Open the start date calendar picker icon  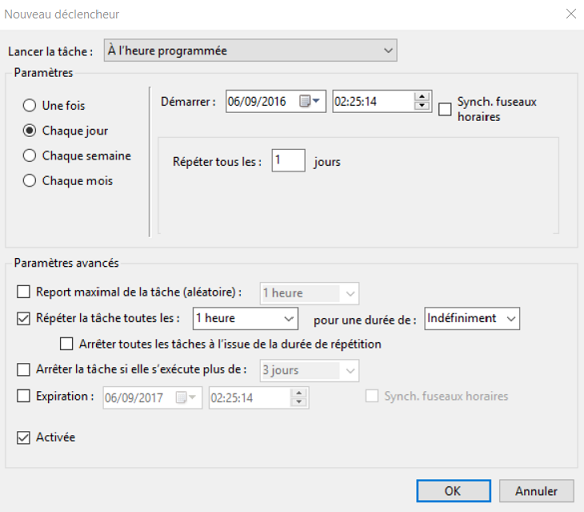310,101
